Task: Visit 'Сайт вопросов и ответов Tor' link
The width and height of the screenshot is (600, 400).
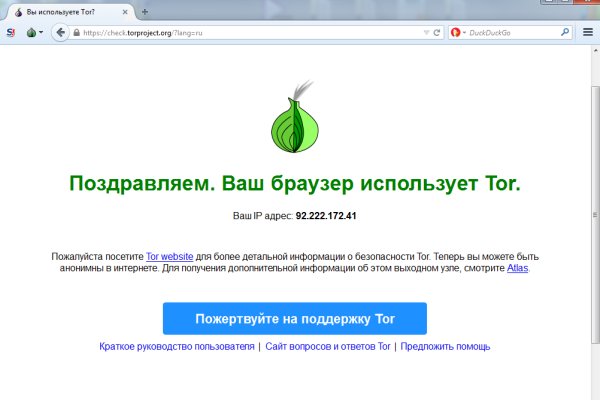Action: click(x=327, y=347)
